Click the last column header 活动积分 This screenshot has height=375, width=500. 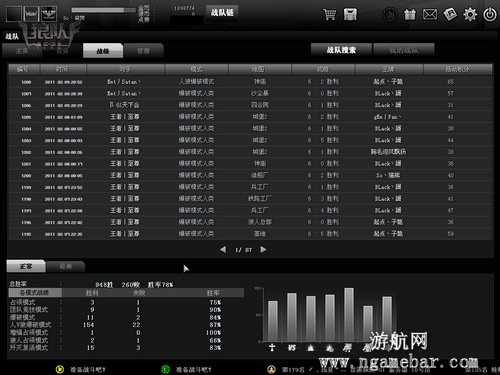coord(458,69)
